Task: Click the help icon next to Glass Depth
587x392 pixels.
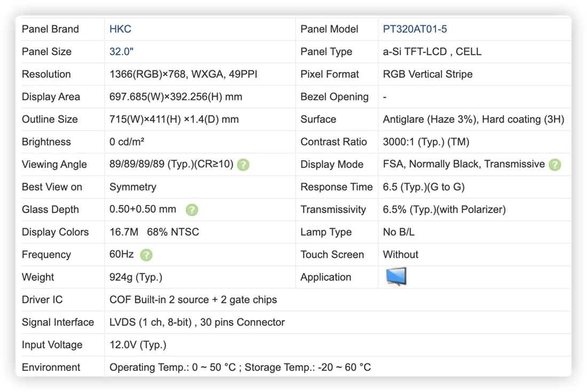Action: 192,210
